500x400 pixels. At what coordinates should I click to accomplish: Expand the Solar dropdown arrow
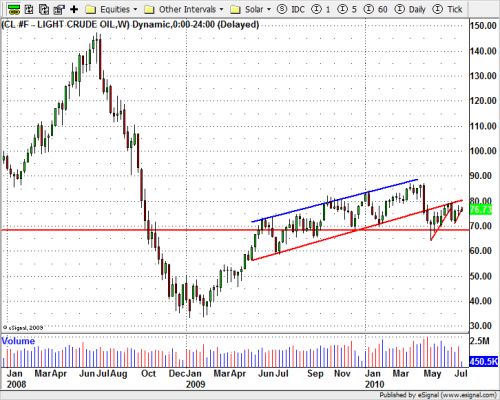[269, 9]
